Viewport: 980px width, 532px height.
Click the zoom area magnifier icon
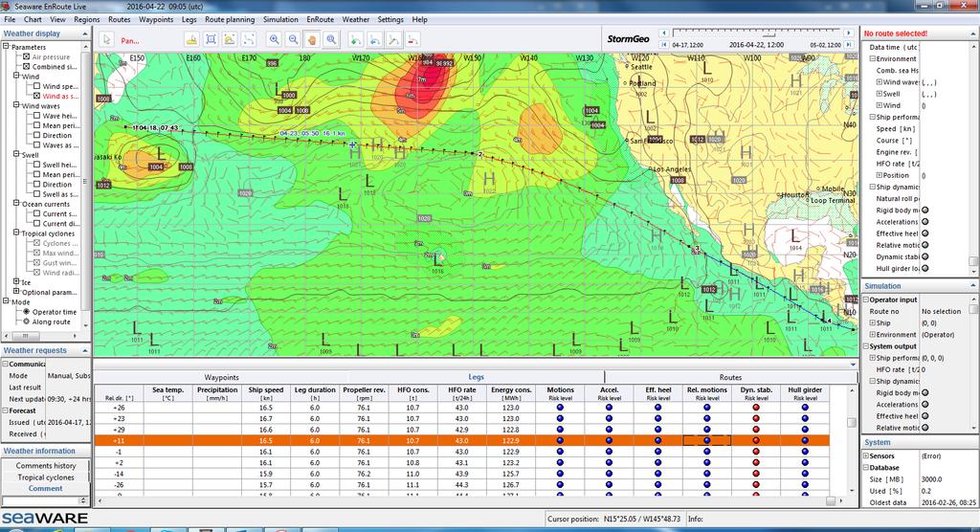331,40
